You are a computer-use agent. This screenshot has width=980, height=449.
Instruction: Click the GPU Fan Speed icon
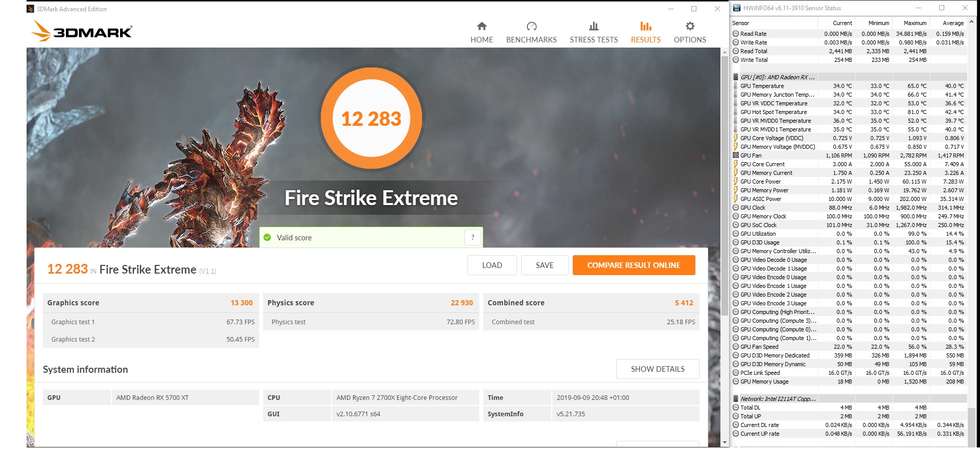click(x=736, y=347)
